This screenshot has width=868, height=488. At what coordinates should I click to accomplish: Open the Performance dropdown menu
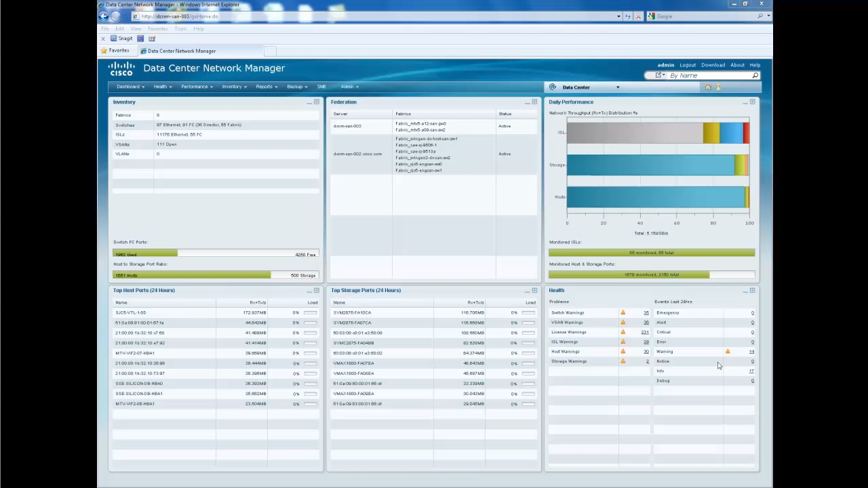point(197,87)
